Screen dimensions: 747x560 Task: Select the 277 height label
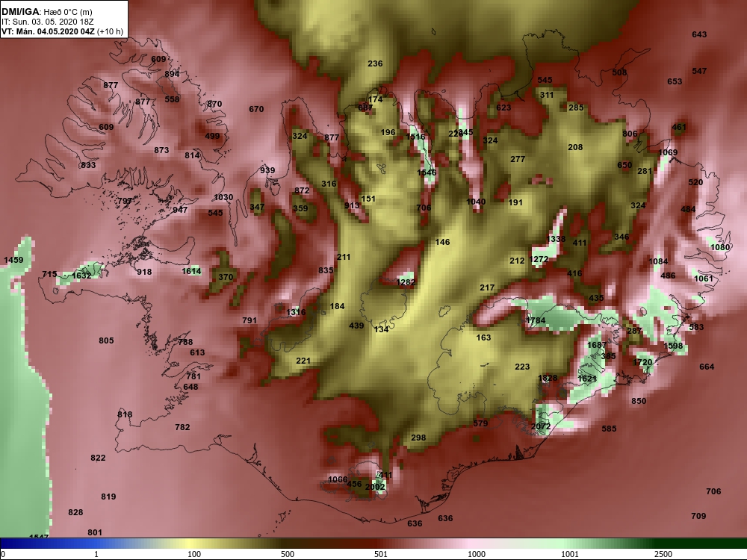click(x=518, y=159)
